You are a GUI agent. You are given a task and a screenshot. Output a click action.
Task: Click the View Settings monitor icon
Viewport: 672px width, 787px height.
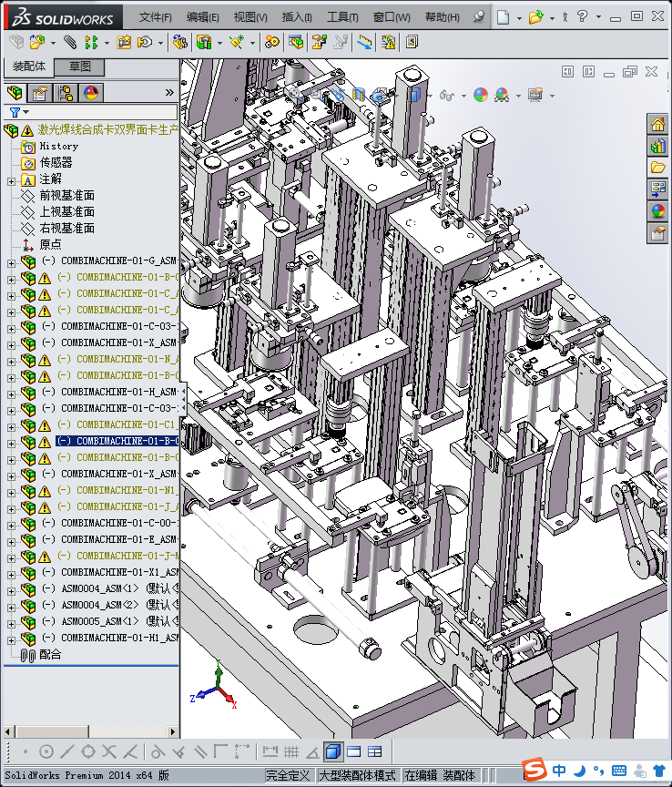point(535,95)
